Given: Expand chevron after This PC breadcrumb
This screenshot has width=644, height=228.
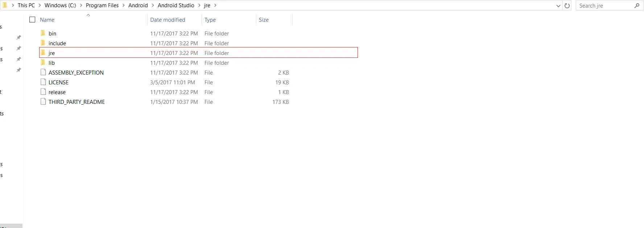Looking at the screenshot, I should 40,5.
